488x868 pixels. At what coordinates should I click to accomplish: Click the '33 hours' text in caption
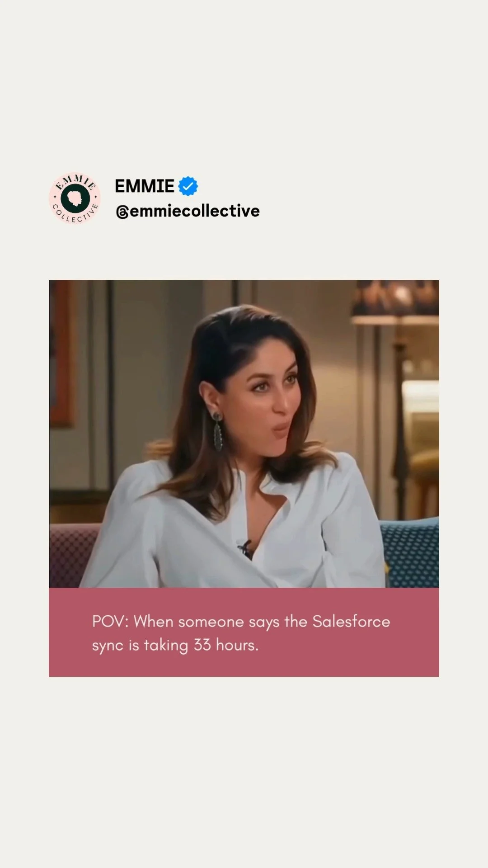(226, 645)
